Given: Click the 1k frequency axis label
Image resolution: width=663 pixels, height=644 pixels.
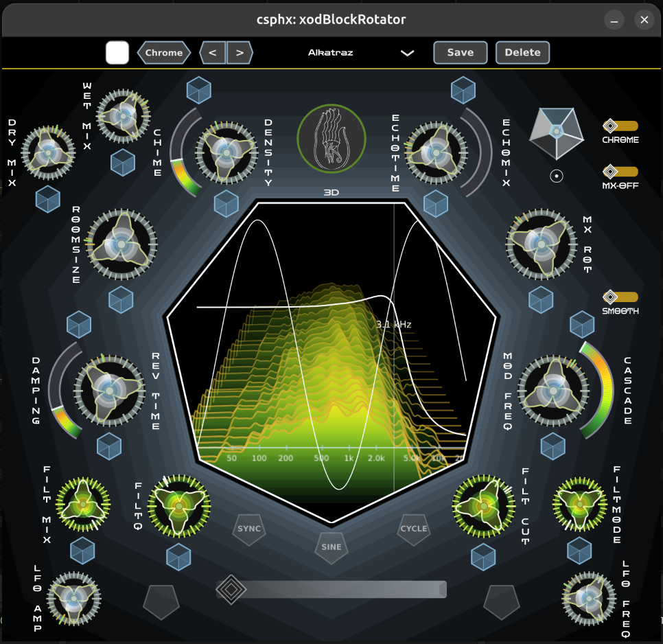Looking at the screenshot, I should pyautogui.click(x=349, y=458).
